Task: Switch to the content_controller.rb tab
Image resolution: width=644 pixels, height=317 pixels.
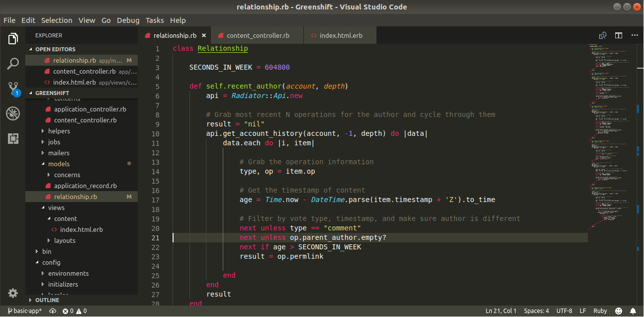Action: [x=257, y=36]
